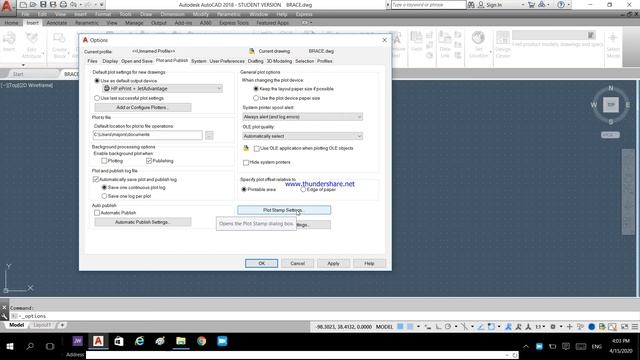Click the blue Hardware acceleration circle in status bar
This screenshot has width=640, height=360.
click(x=591, y=327)
